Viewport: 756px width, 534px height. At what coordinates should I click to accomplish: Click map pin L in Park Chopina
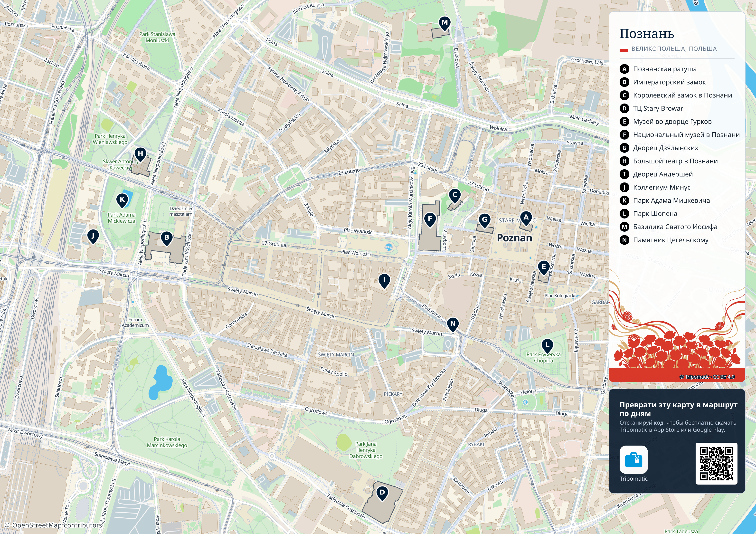(x=547, y=346)
